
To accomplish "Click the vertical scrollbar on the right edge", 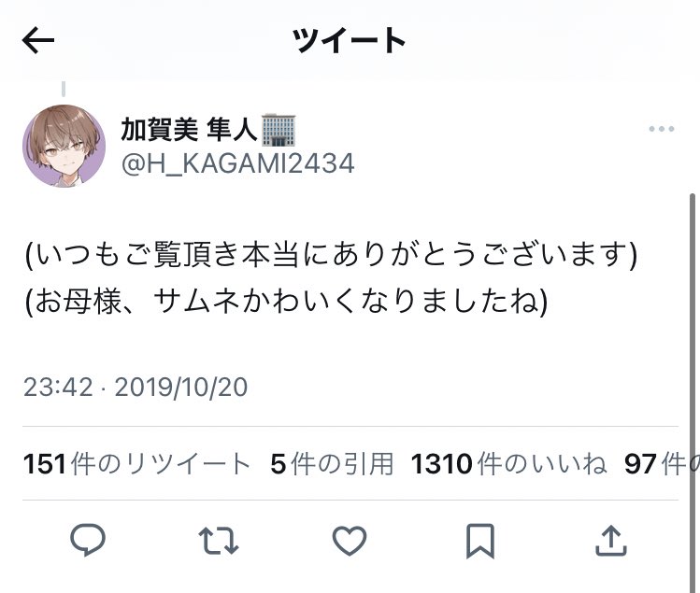I will 693,392.
